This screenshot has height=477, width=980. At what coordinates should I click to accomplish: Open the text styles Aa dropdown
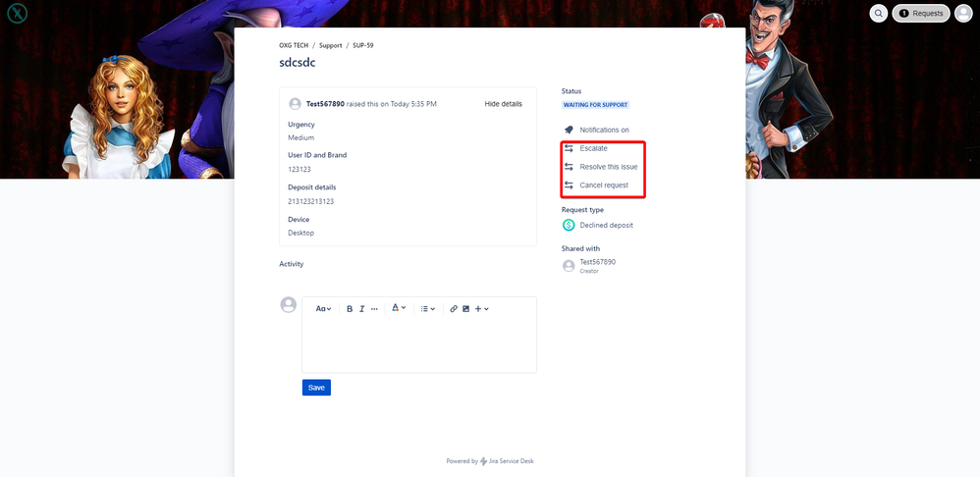pyautogui.click(x=323, y=308)
